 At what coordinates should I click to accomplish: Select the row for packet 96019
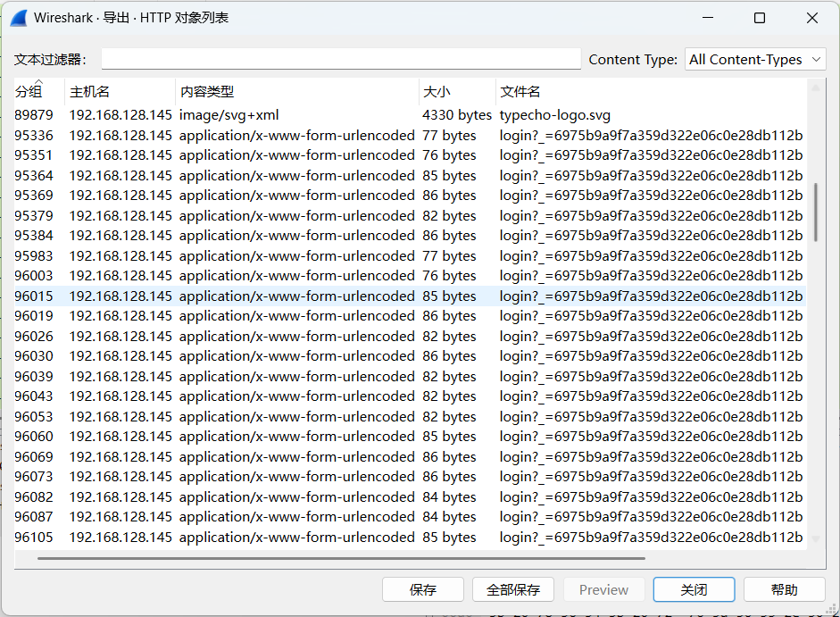pyautogui.click(x=410, y=316)
